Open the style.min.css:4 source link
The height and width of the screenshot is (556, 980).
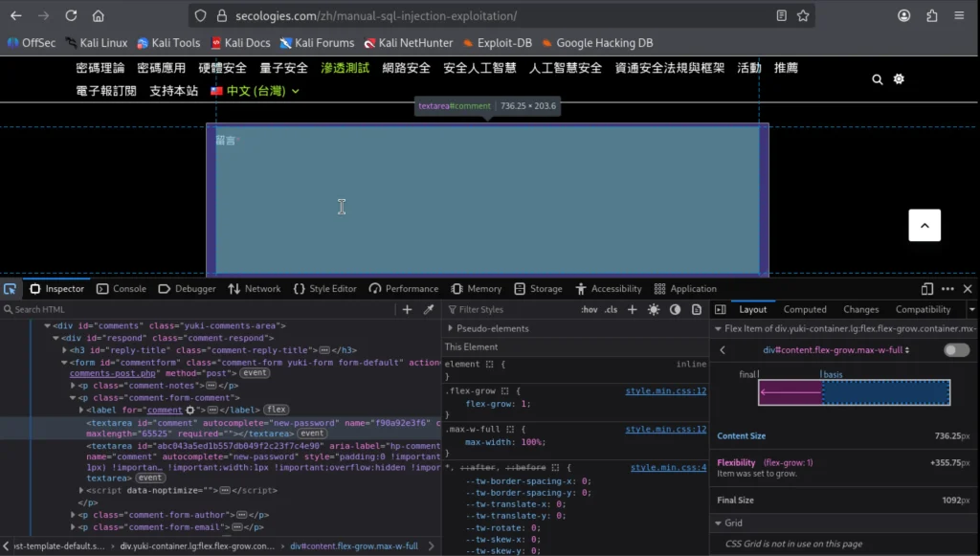[667, 468]
